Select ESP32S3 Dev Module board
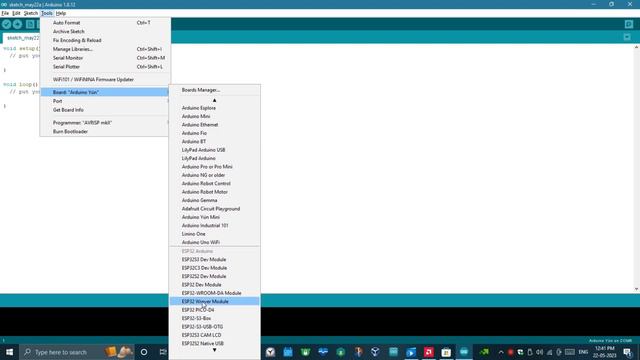Viewport: 640px width, 360px height. (215, 260)
